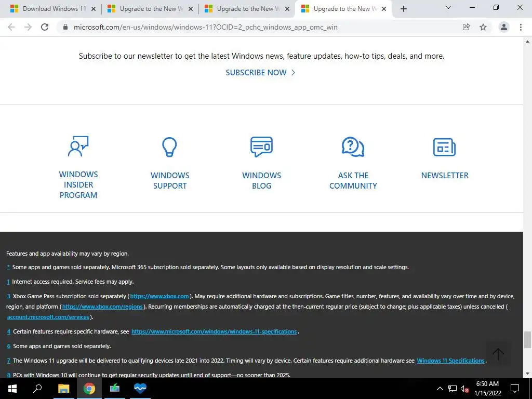Click the Chrome taskbar icon
The image size is (532, 399).
coord(89,389)
